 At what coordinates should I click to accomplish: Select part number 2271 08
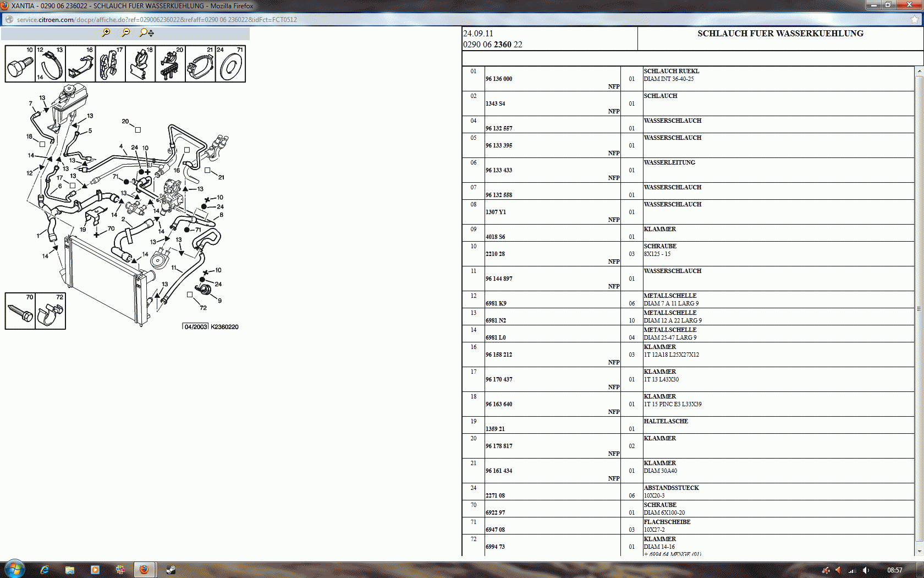(495, 495)
